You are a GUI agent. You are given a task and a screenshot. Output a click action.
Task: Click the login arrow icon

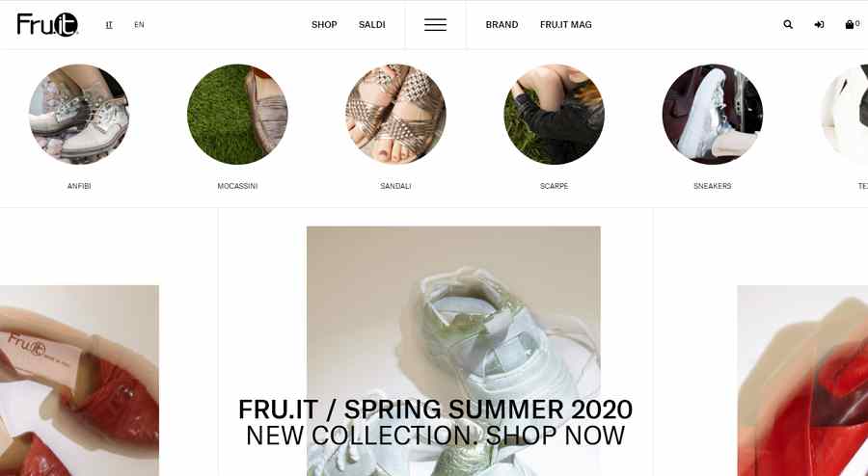point(819,24)
